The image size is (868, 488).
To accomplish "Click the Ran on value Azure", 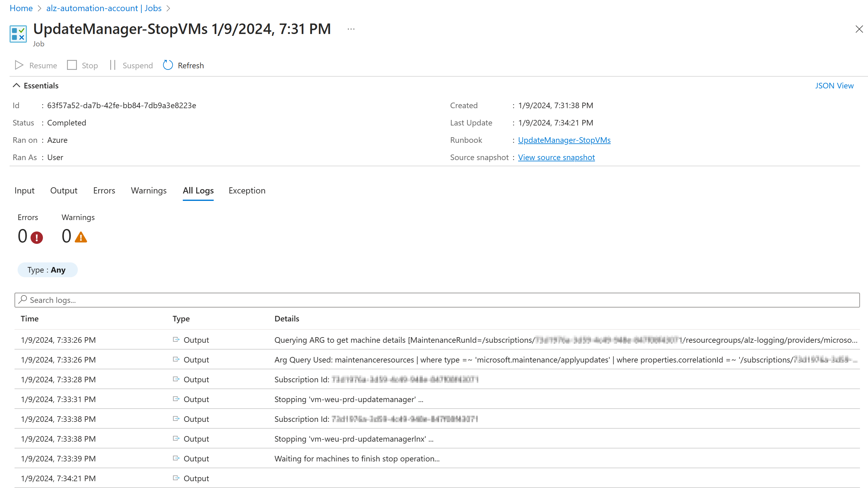I will [57, 140].
